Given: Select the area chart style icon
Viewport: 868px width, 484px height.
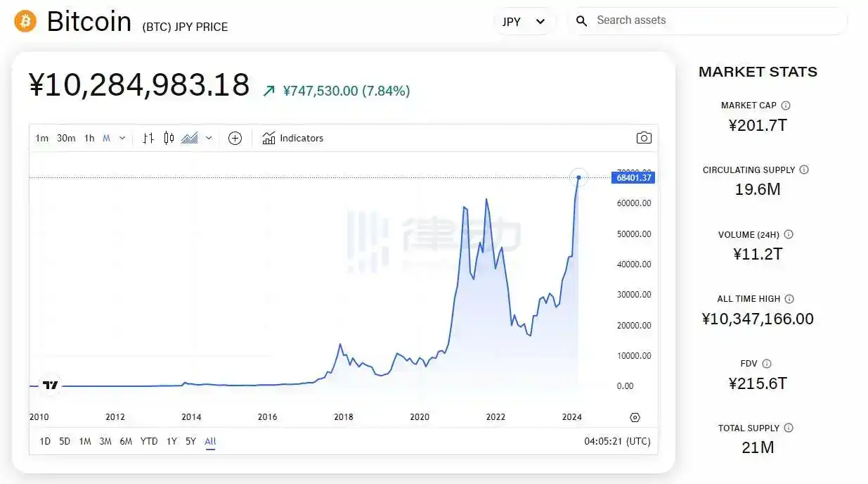Looking at the screenshot, I should tap(189, 139).
